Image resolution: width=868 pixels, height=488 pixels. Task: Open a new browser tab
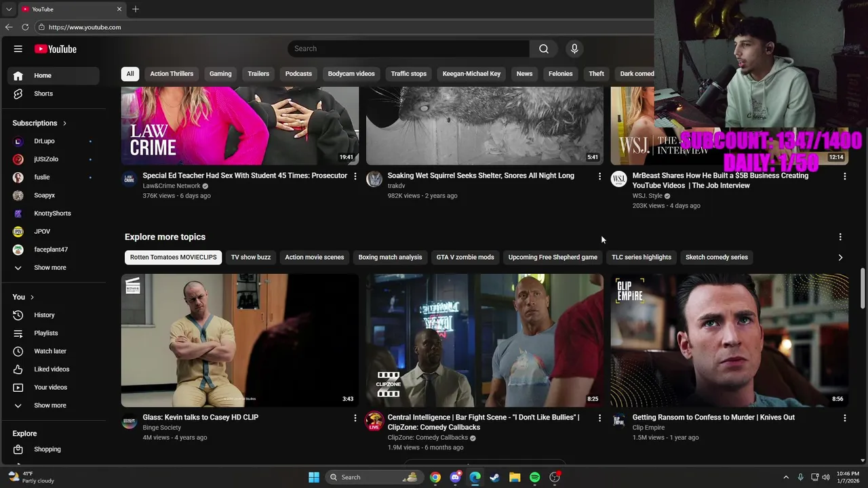pyautogui.click(x=136, y=9)
